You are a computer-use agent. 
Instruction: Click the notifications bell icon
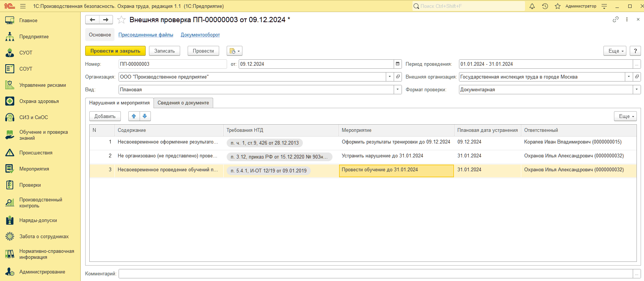(x=532, y=6)
